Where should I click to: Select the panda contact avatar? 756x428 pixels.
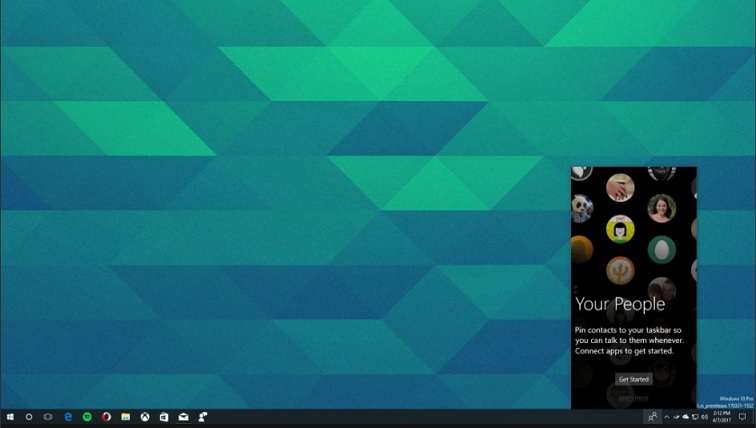point(582,207)
